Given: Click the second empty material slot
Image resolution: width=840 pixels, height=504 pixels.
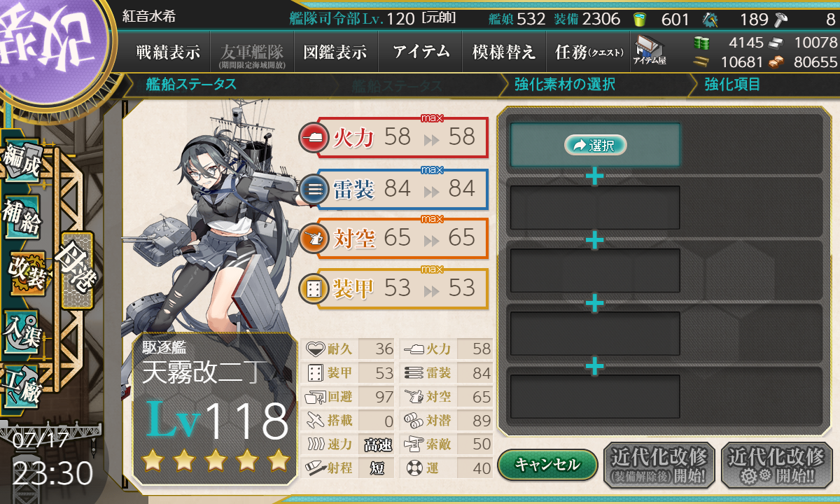Looking at the screenshot, I should [595, 207].
